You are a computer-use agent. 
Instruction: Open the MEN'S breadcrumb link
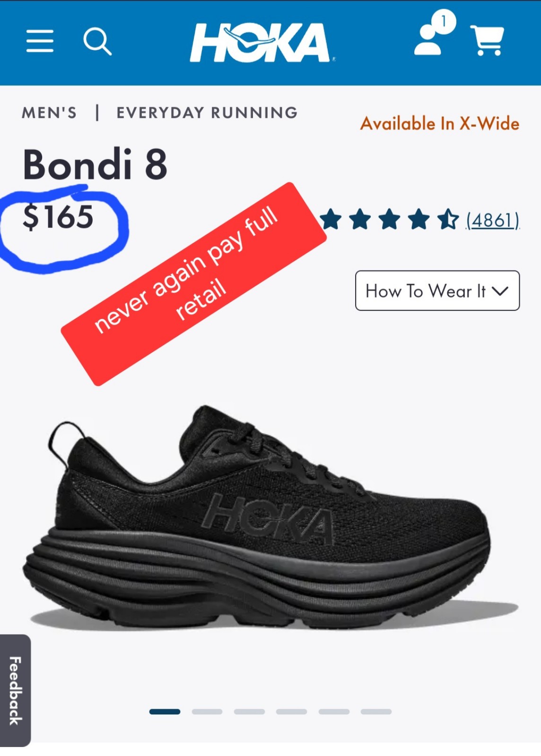(49, 113)
